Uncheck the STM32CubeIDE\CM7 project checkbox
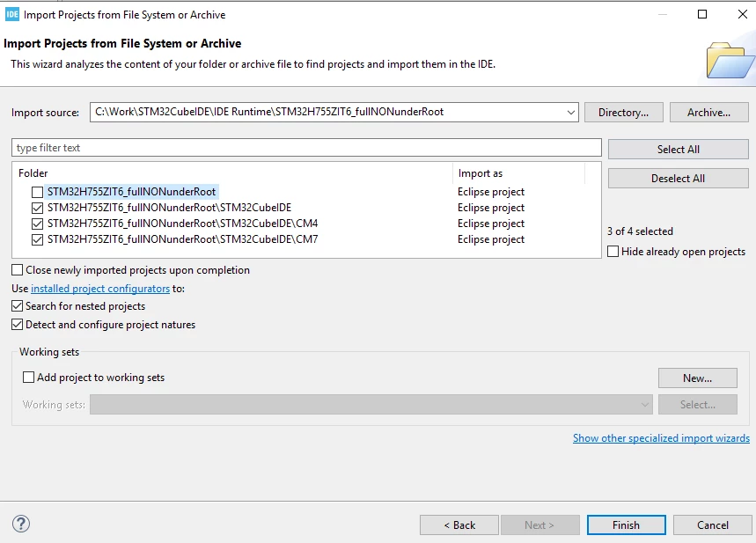756x543 pixels. (37, 239)
